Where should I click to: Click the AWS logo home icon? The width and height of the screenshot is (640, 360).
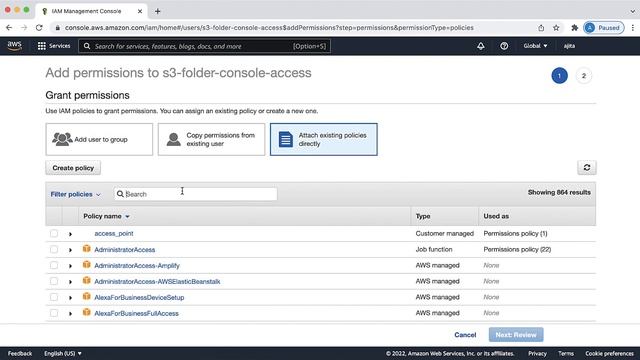(x=14, y=46)
